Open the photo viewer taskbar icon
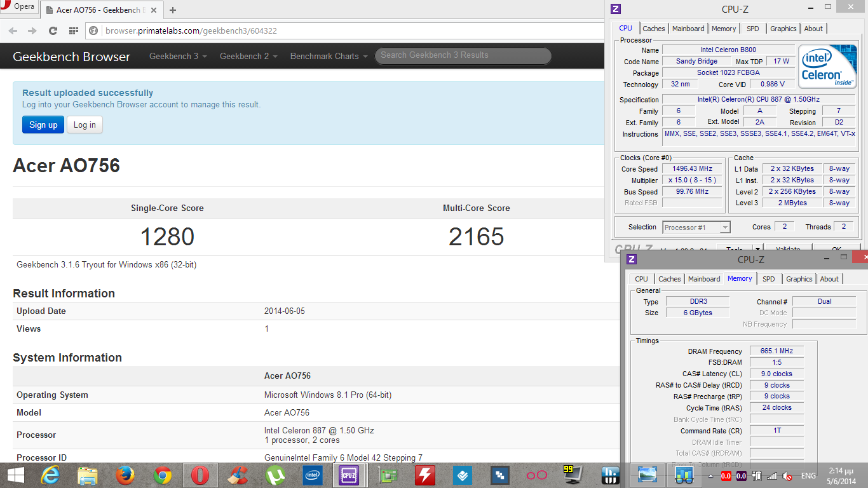Screen dimensions: 868x488 click(x=648, y=475)
